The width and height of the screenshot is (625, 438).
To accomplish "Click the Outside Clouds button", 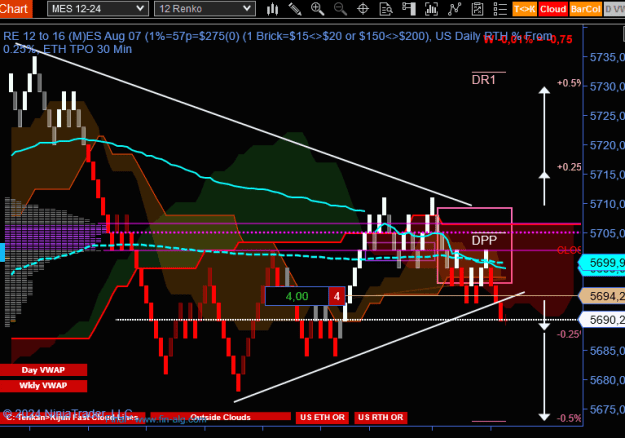I will point(220,417).
